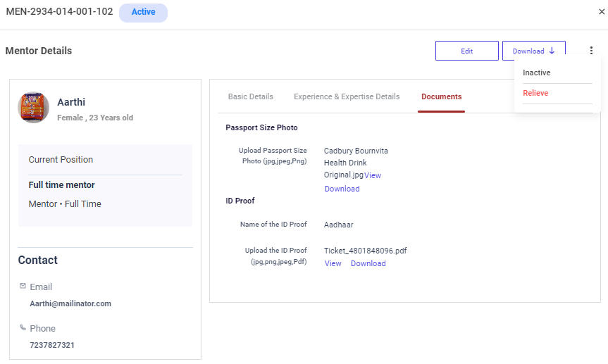View the ID proof Ticket PDF

coord(333,263)
